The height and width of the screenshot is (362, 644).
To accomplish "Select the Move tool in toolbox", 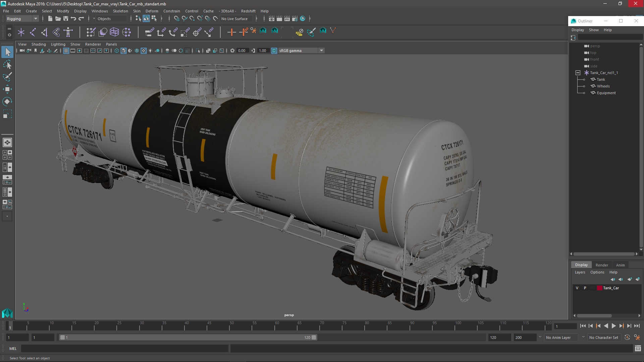I will [7, 89].
